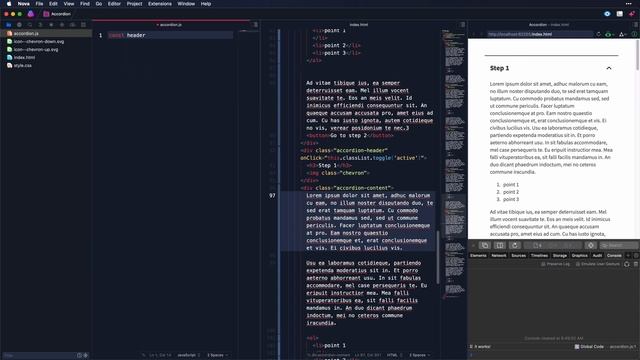640x360 pixels.
Task: Select the accordion.js editor tab
Action: [171, 24]
